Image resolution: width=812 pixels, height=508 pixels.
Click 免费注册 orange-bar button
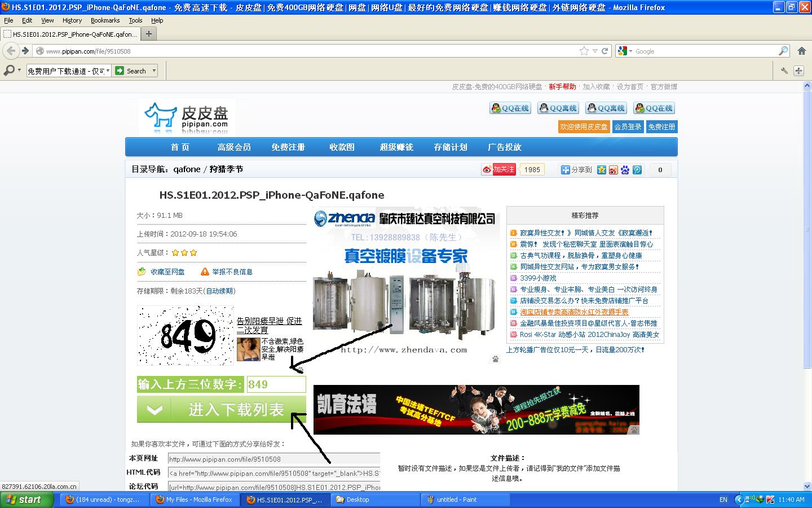click(661, 127)
